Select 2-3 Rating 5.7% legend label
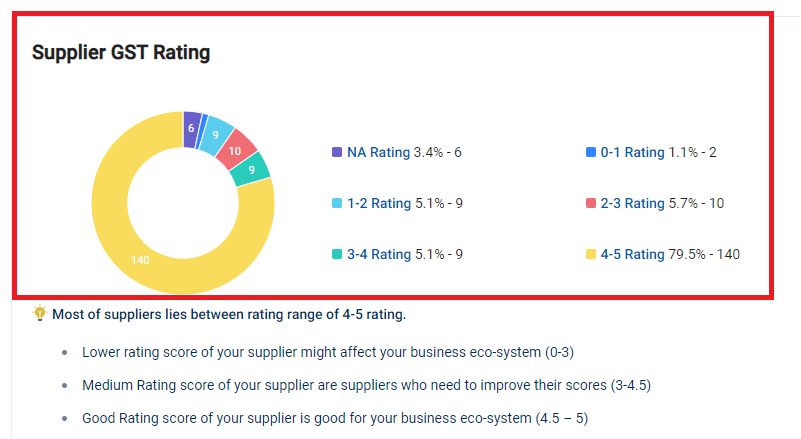 click(662, 203)
